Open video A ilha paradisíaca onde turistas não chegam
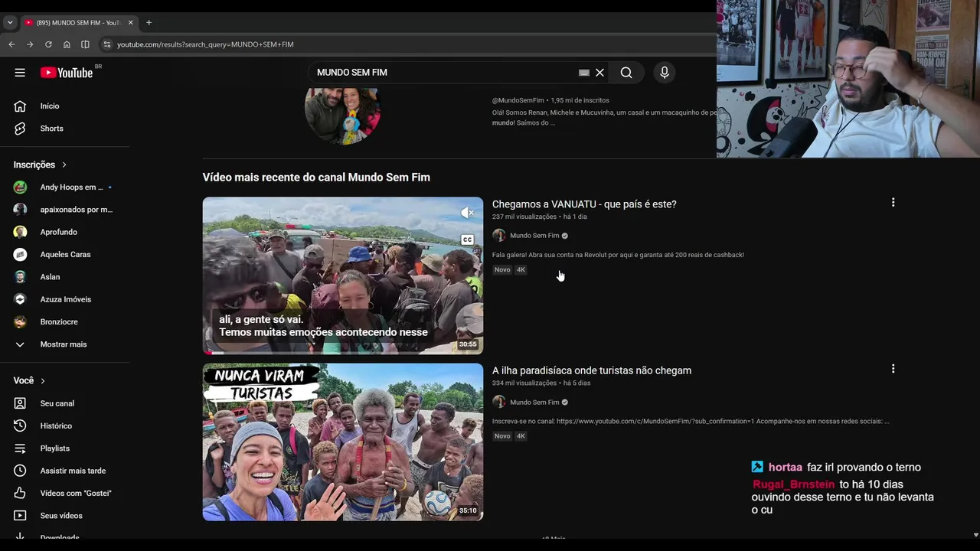 (x=592, y=370)
